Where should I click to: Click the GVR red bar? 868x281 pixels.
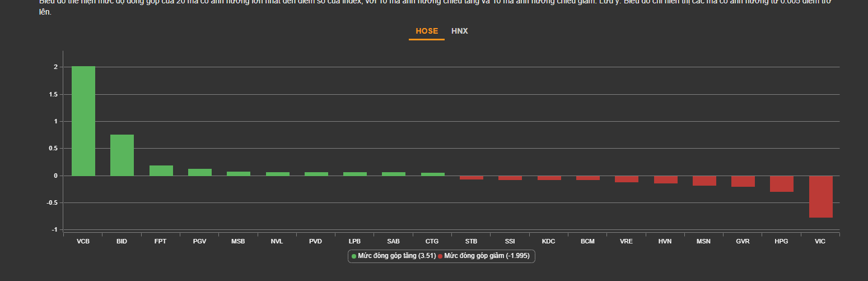[x=743, y=181]
